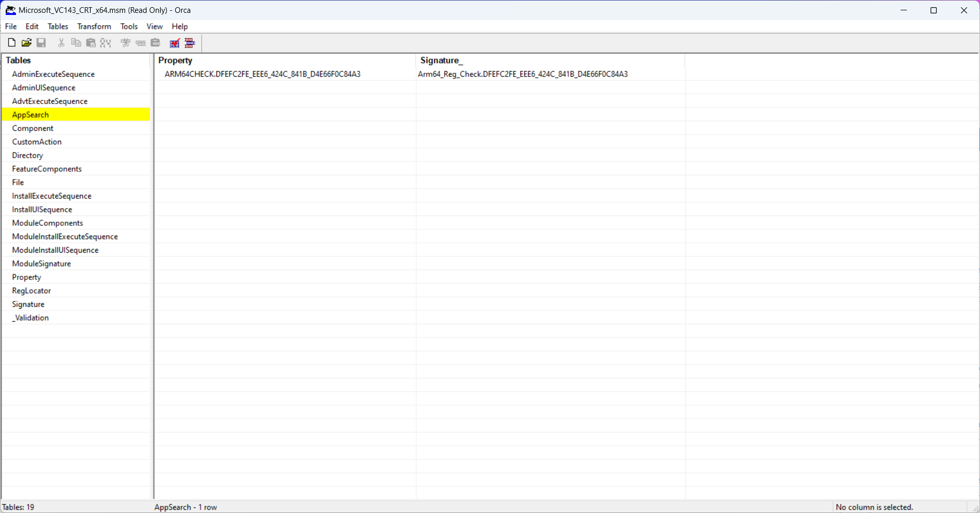Click the Save floppy disk icon
Image resolution: width=980 pixels, height=513 pixels.
[x=41, y=43]
